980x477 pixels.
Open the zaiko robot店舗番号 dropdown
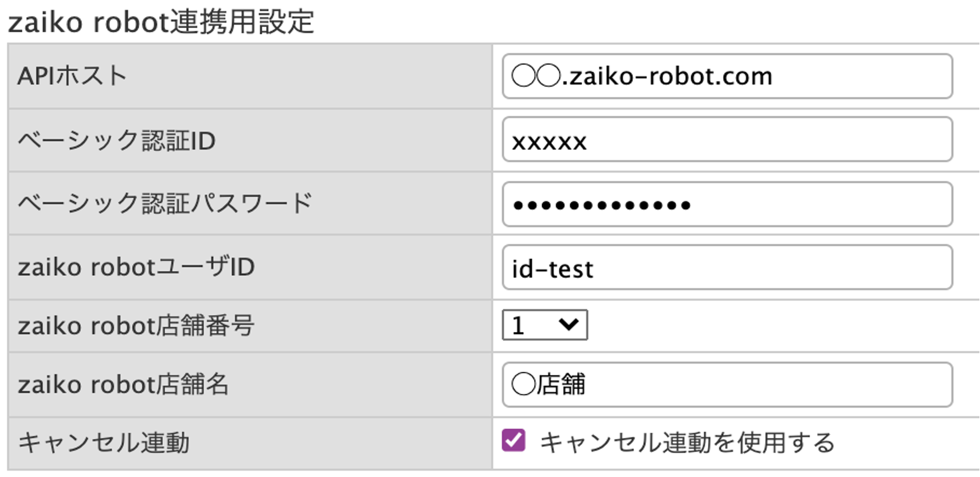tap(544, 325)
